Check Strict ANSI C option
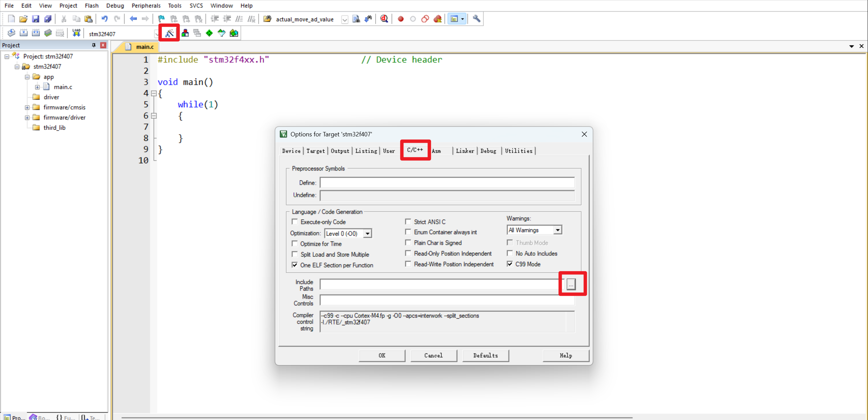Viewport: 868px width, 420px height. coord(408,222)
